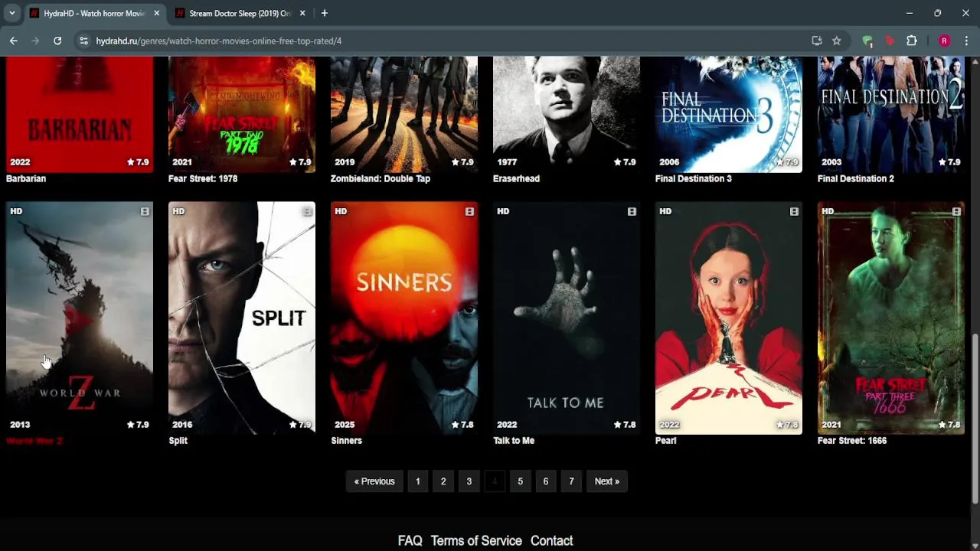Expand the tab search dropdown arrow
The image size is (980, 551).
point(11,13)
